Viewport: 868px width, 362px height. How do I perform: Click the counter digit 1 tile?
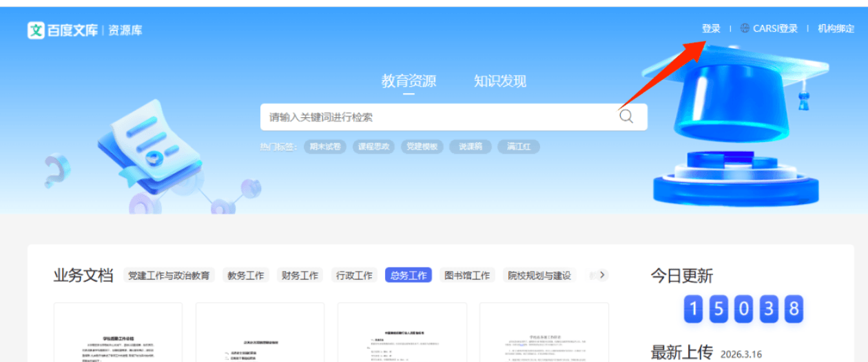click(x=694, y=310)
